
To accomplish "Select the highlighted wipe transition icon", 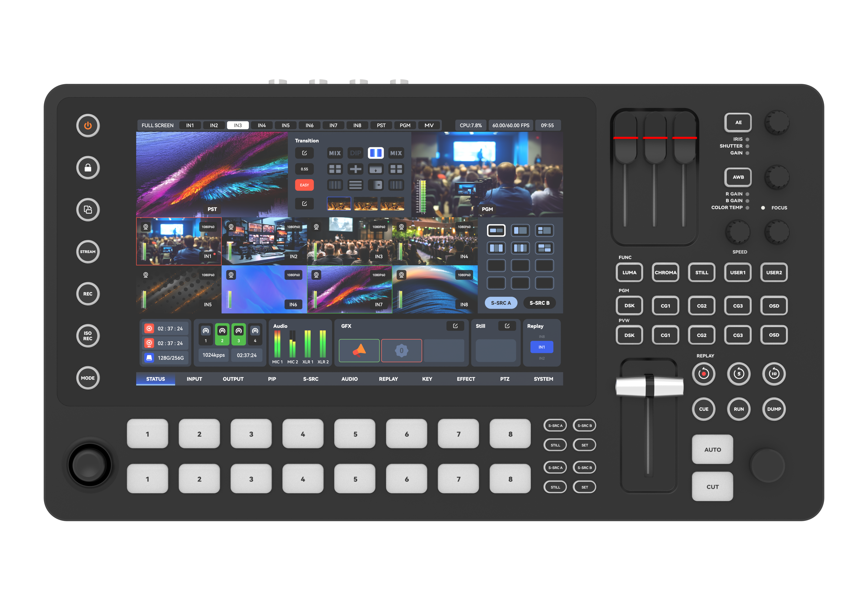I will pyautogui.click(x=376, y=153).
